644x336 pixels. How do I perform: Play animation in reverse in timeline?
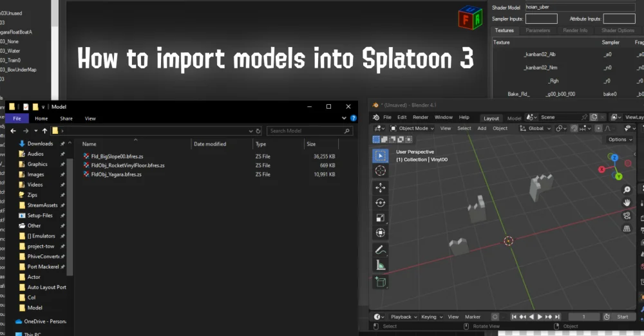[531, 317]
